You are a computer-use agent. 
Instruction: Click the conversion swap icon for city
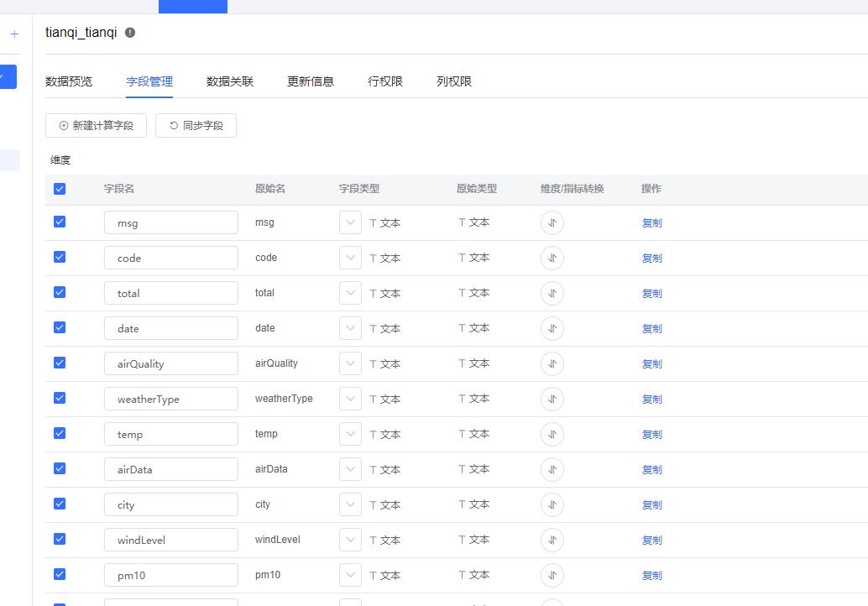click(552, 504)
